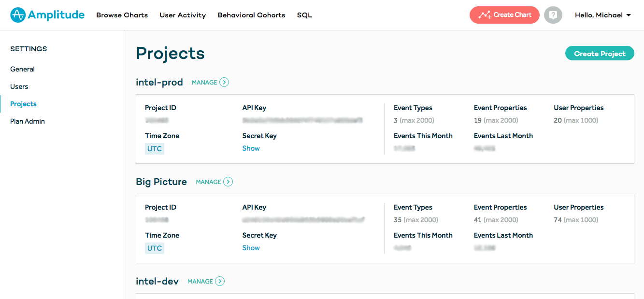Open the Hello, Michael account dropdown

tap(602, 15)
